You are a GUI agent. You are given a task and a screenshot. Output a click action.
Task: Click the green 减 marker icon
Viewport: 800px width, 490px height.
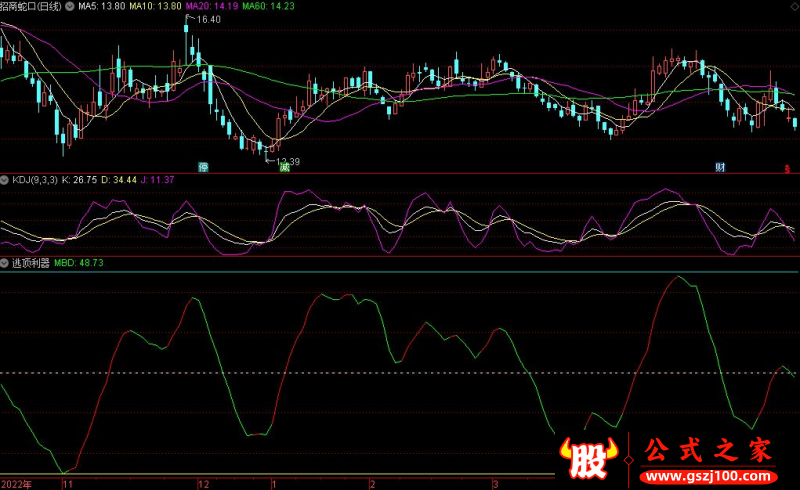click(284, 167)
